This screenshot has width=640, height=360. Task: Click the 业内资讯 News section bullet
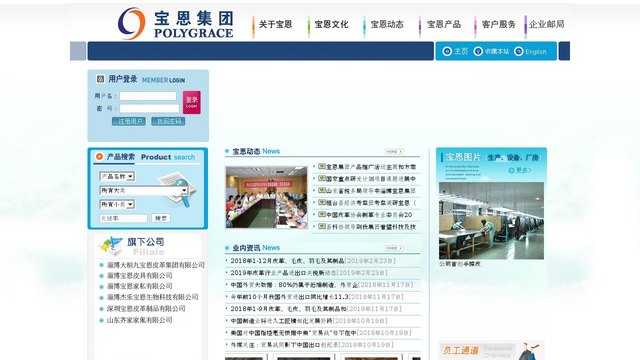point(227,248)
